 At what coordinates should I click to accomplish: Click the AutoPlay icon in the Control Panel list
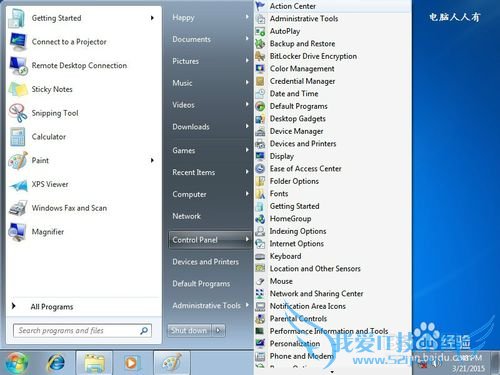260,31
